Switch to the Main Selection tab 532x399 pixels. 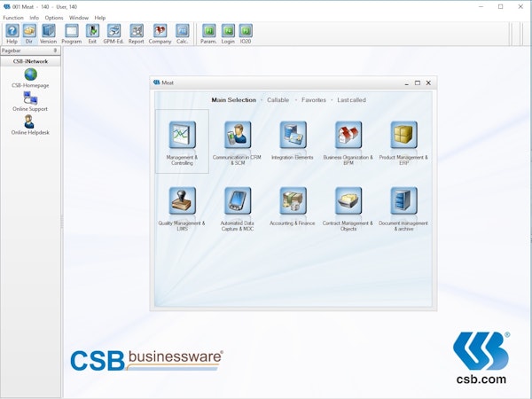tap(234, 100)
